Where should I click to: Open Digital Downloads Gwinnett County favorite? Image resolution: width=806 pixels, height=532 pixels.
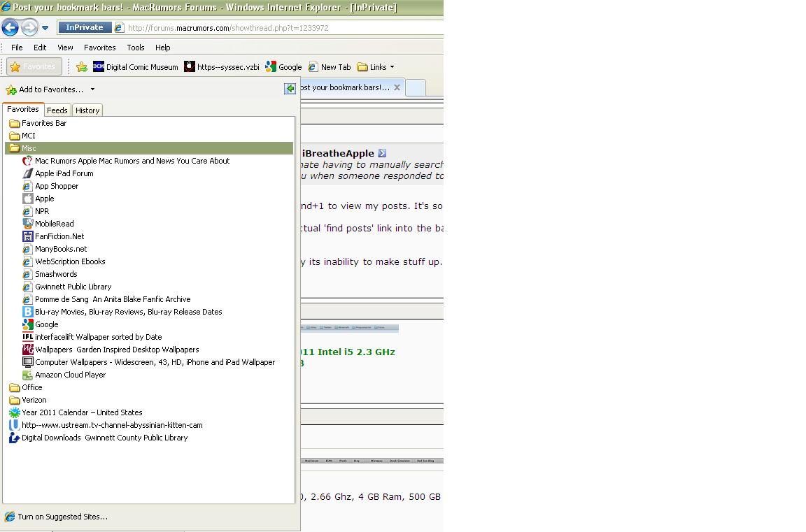98,438
